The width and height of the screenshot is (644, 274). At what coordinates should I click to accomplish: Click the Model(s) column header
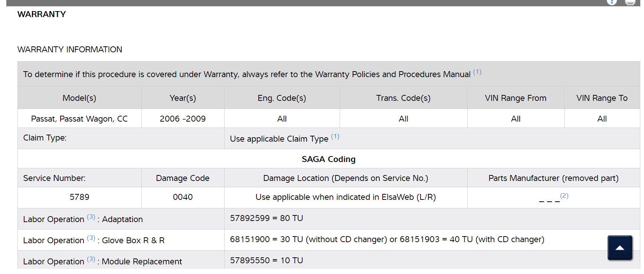pos(79,98)
